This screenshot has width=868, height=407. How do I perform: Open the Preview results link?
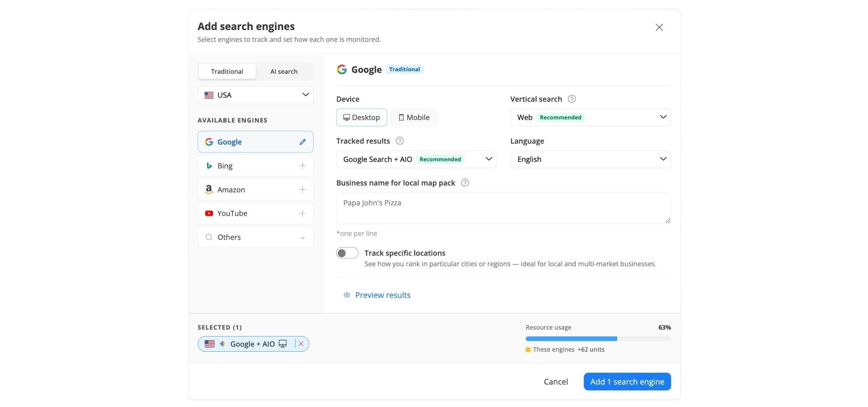(383, 295)
